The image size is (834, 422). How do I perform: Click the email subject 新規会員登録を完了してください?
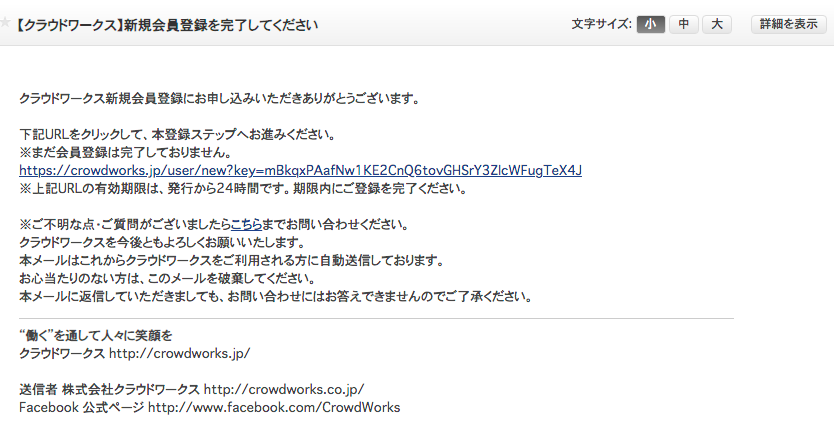pos(167,25)
